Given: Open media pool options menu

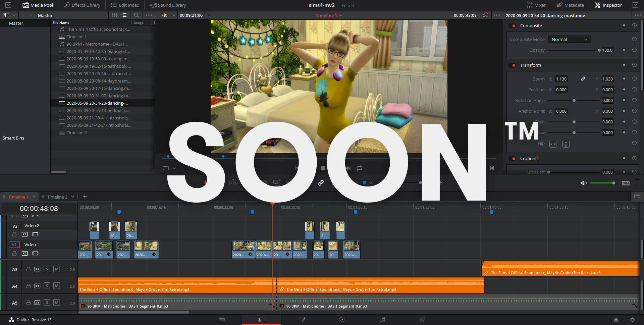Looking at the screenshot, I should (149, 15).
